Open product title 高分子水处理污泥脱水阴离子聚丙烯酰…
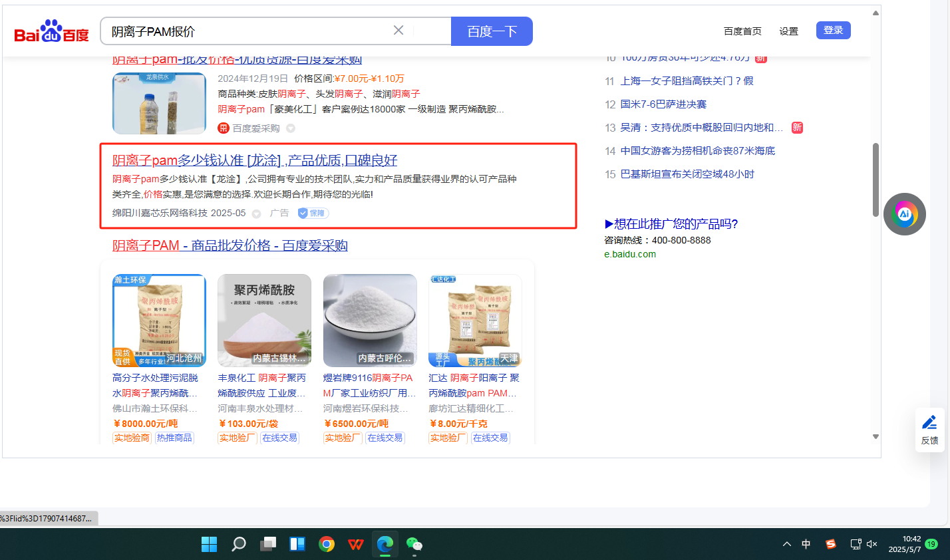950x560 pixels. click(x=155, y=385)
